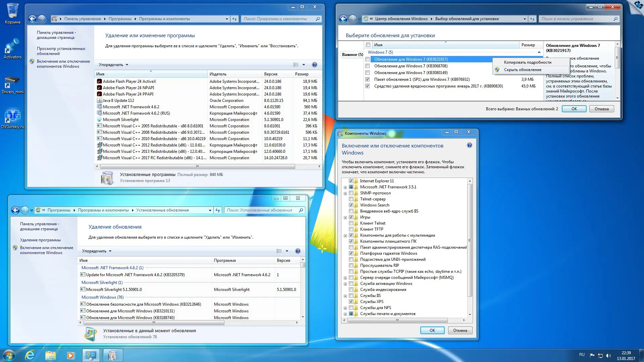Open the Activators desktop icon
644x362 pixels.
[12, 49]
